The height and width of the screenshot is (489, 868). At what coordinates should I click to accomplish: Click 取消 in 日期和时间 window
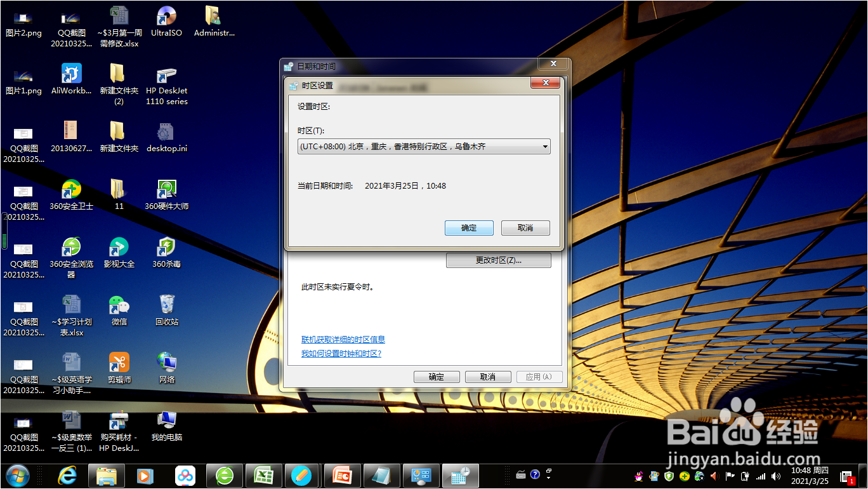(488, 377)
